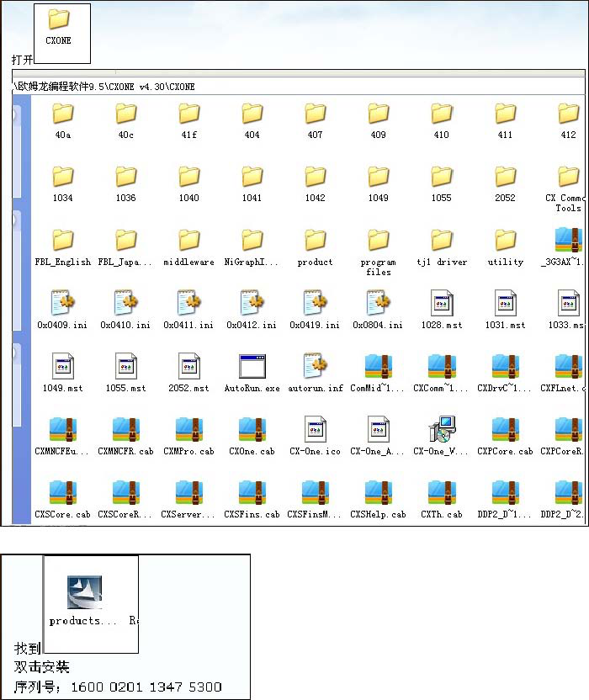The width and height of the screenshot is (589, 700).
Task: Open the 1055 folder
Action: pos(441,184)
